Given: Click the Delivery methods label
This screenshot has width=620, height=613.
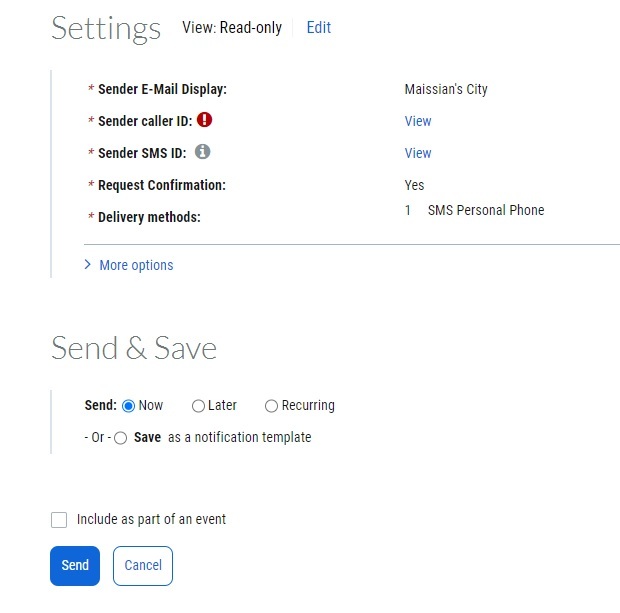Looking at the screenshot, I should pos(149,217).
